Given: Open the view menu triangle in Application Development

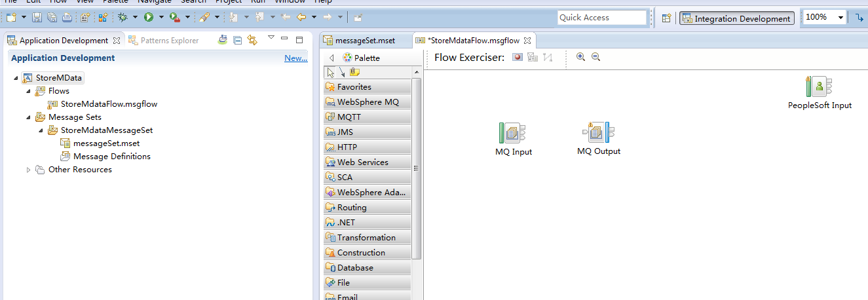Looking at the screenshot, I should (x=271, y=38).
